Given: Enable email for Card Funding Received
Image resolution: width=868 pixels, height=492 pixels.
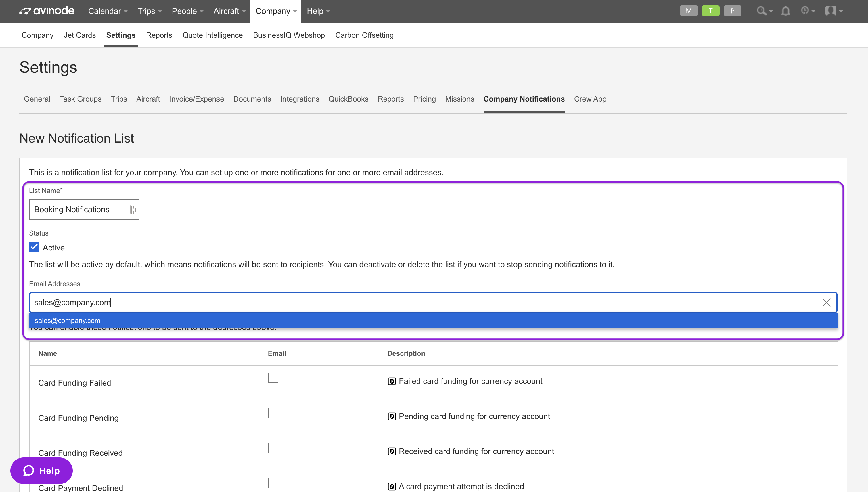Looking at the screenshot, I should pos(273,448).
